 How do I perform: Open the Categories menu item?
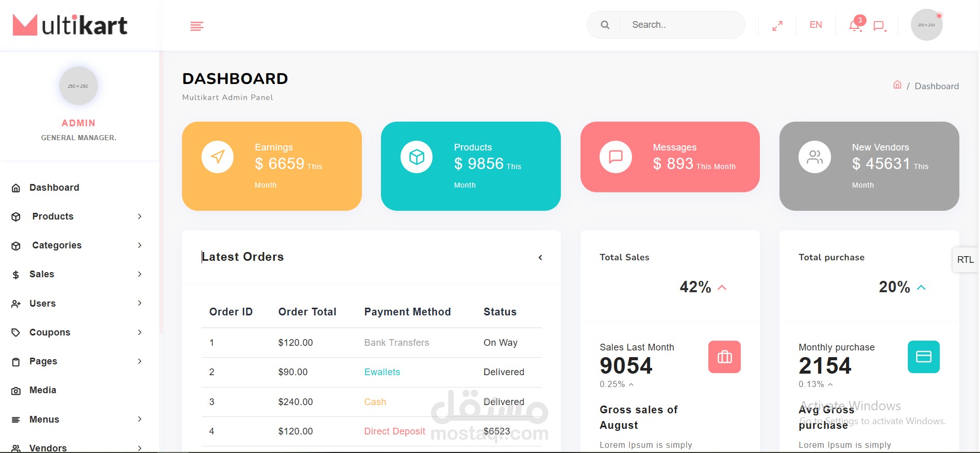tap(57, 245)
